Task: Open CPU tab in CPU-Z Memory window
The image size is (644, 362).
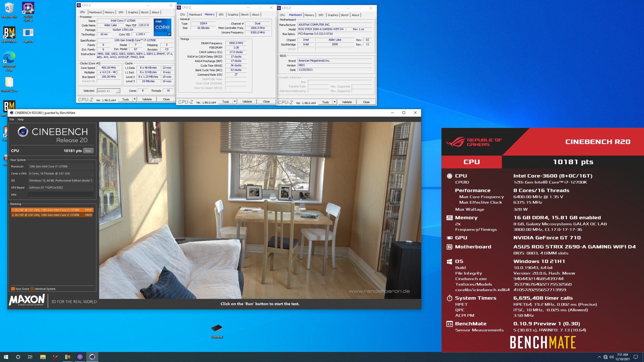Action: tap(182, 15)
